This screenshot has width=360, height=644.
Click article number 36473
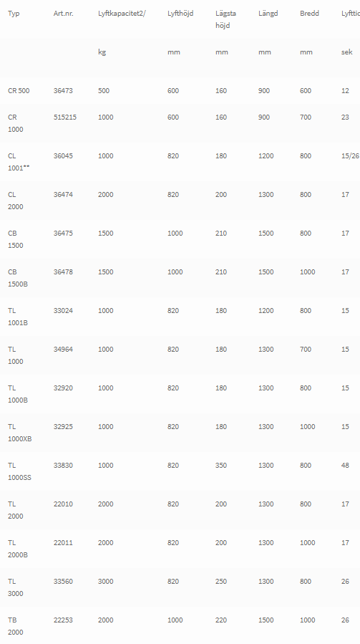coord(63,91)
